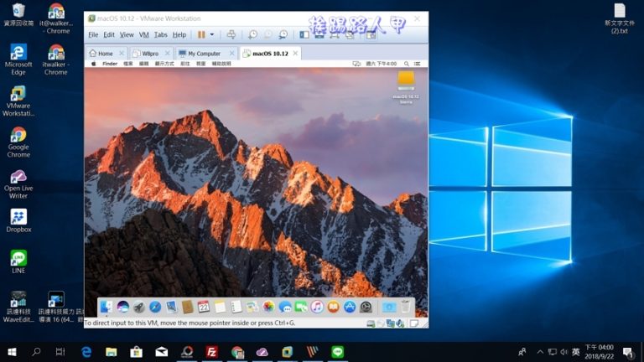The width and height of the screenshot is (644, 362).
Task: Click the VMware snapshot clock icon
Action: coord(253,35)
